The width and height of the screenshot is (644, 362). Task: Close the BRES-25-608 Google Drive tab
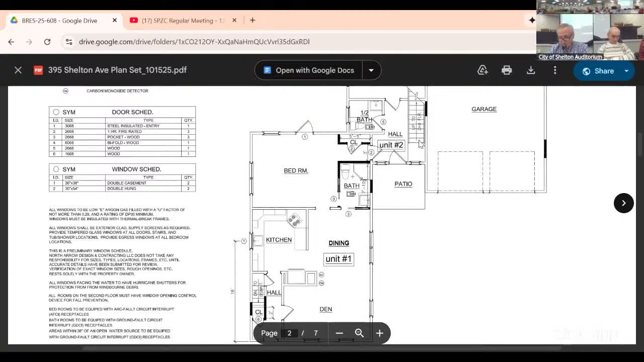(114, 20)
